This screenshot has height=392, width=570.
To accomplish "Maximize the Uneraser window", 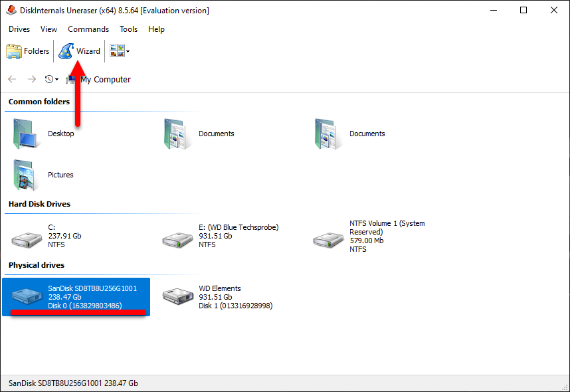I will pyautogui.click(x=523, y=10).
